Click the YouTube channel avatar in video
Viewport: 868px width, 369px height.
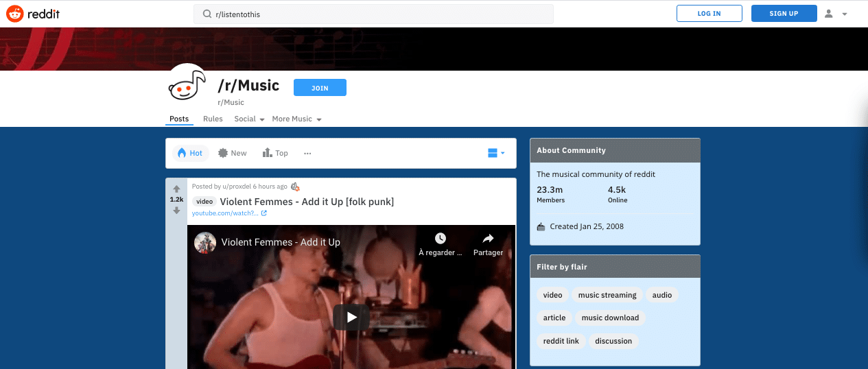coord(205,242)
